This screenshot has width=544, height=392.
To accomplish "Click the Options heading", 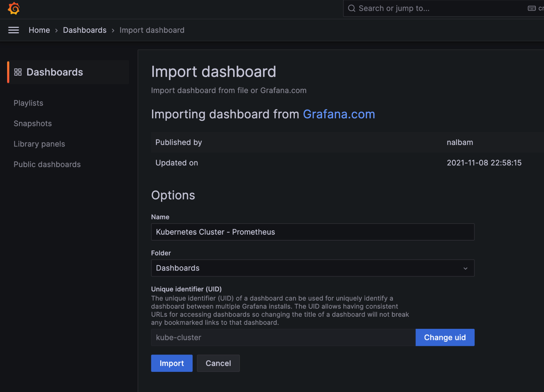I will point(173,195).
